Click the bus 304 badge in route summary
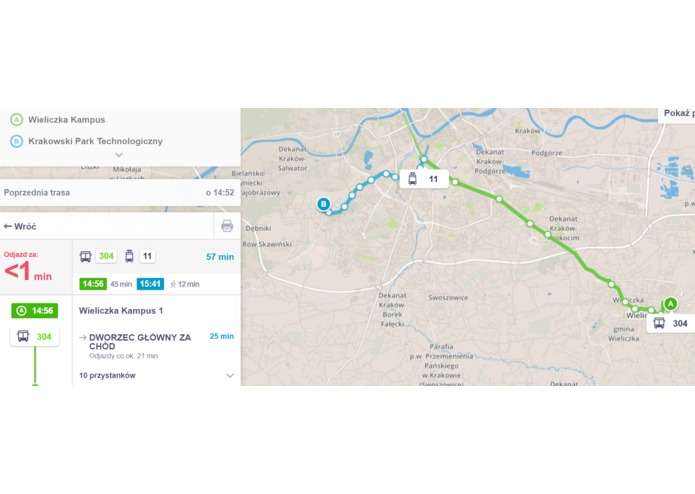This screenshot has width=695, height=494. [106, 256]
